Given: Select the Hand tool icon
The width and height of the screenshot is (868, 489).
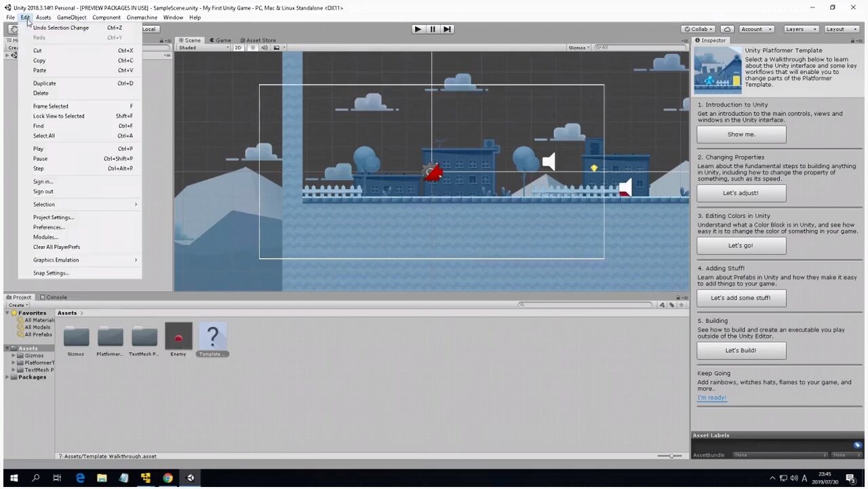Looking at the screenshot, I should point(13,29).
